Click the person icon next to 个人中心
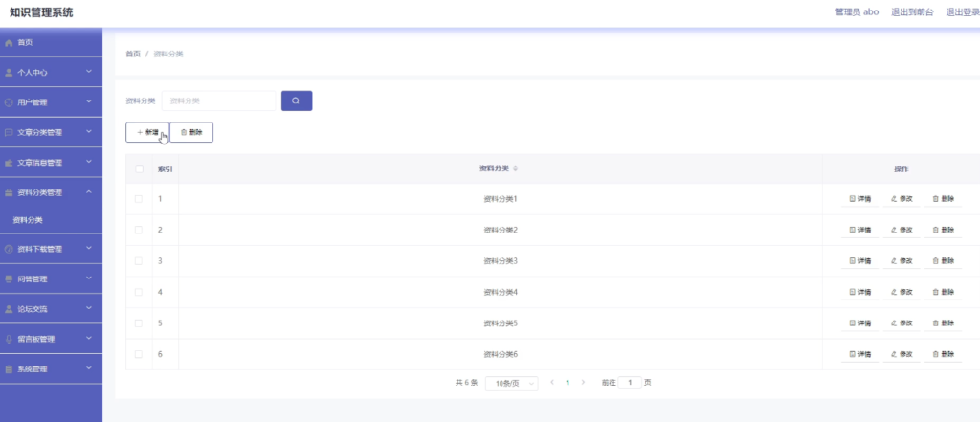Viewport: 980px width, 422px height. pyautogui.click(x=9, y=73)
